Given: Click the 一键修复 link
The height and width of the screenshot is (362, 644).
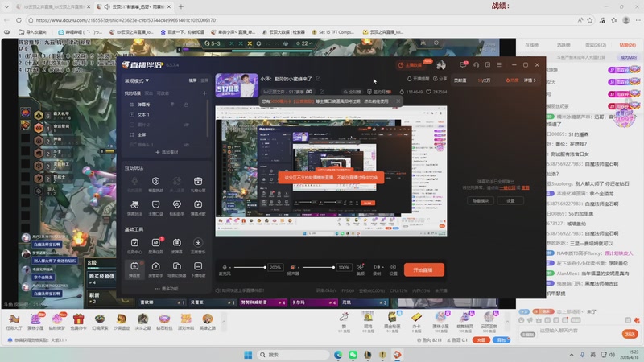Looking at the screenshot, I should (x=507, y=187).
